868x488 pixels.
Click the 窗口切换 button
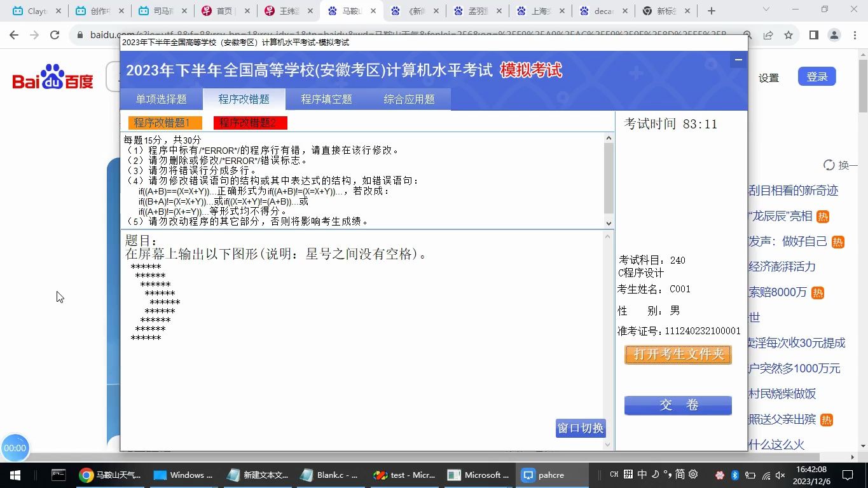(581, 428)
